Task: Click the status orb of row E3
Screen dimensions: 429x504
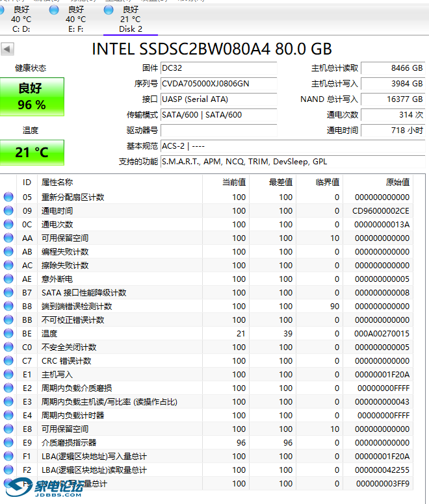Action: pyautogui.click(x=8, y=401)
